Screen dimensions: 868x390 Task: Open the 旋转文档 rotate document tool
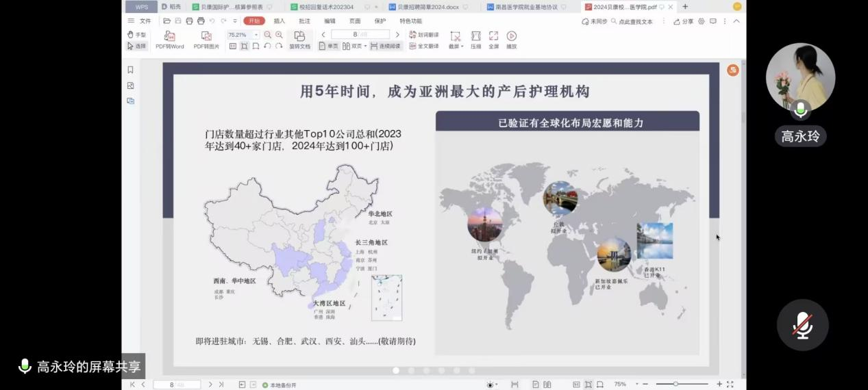(299, 36)
